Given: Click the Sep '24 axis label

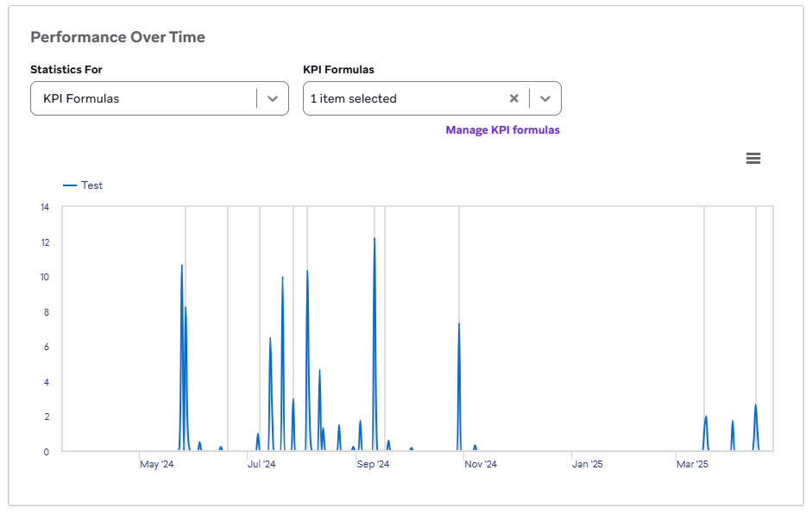Looking at the screenshot, I should (373, 464).
